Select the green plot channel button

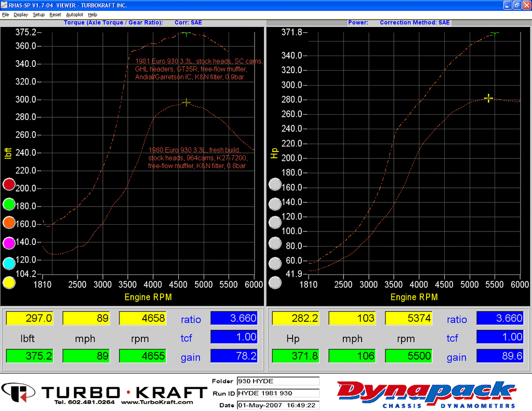coord(8,204)
